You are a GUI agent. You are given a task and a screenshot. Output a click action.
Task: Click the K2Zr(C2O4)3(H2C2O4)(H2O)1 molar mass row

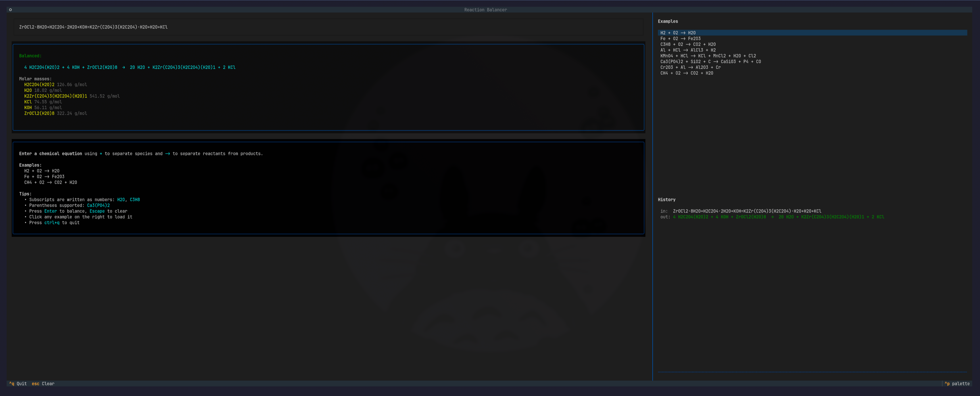[72, 96]
